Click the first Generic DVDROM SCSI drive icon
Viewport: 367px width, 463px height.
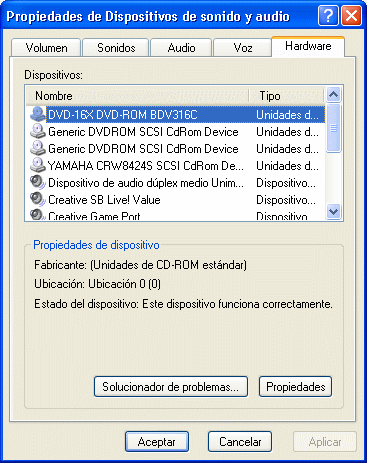pos(38,132)
